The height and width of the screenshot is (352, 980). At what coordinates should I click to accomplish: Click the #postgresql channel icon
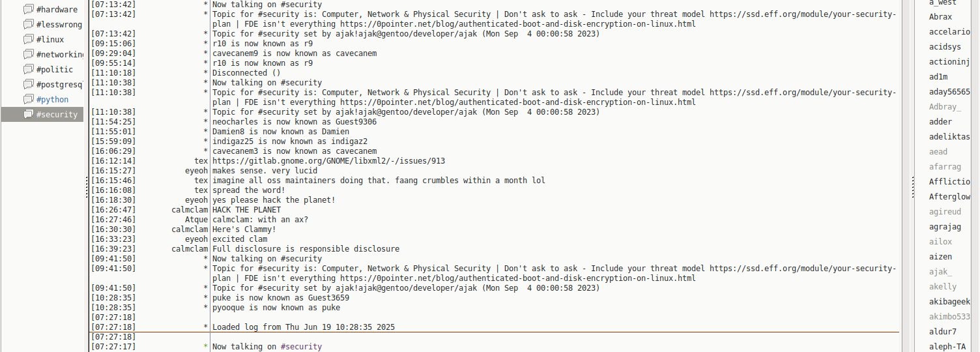pyautogui.click(x=28, y=84)
